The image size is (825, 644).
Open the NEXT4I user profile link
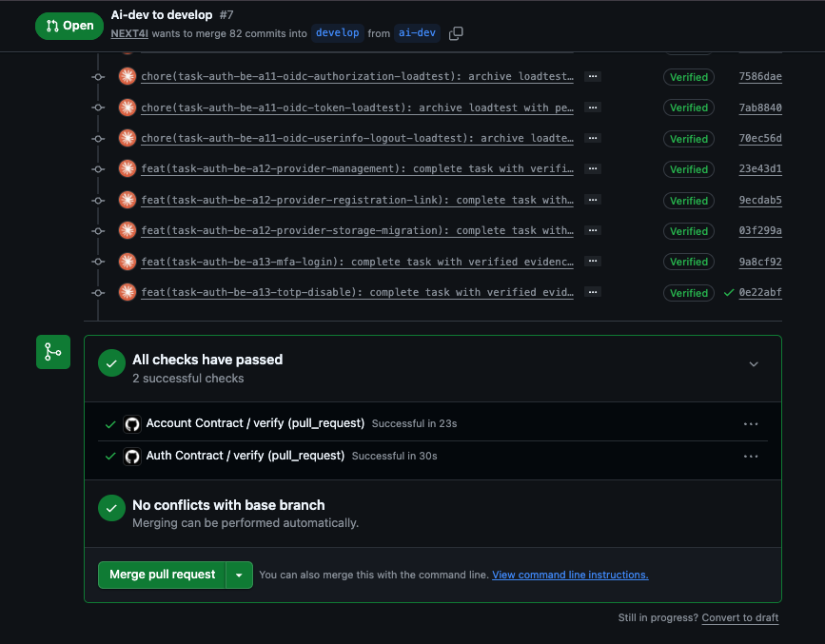click(x=129, y=33)
